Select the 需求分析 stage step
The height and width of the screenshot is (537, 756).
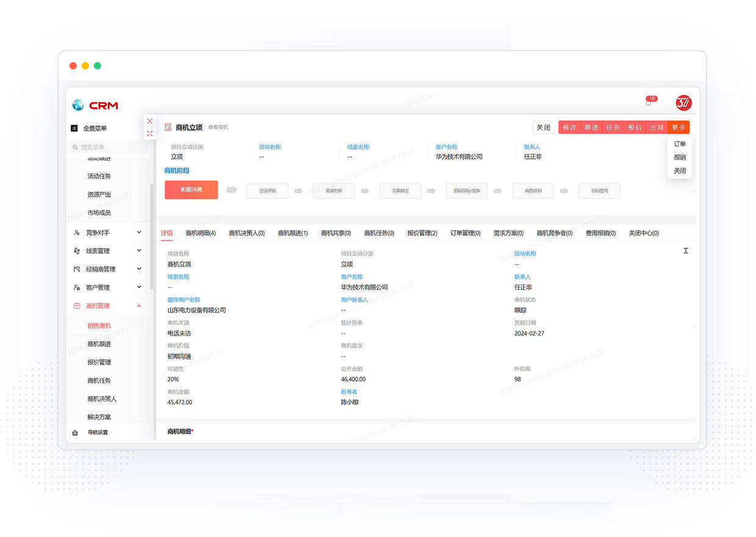(334, 191)
